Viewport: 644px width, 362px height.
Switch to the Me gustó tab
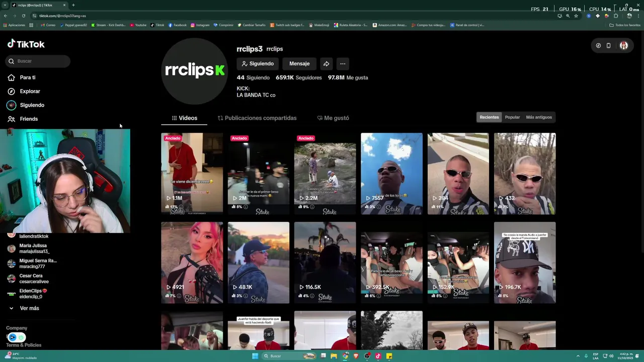pyautogui.click(x=333, y=118)
